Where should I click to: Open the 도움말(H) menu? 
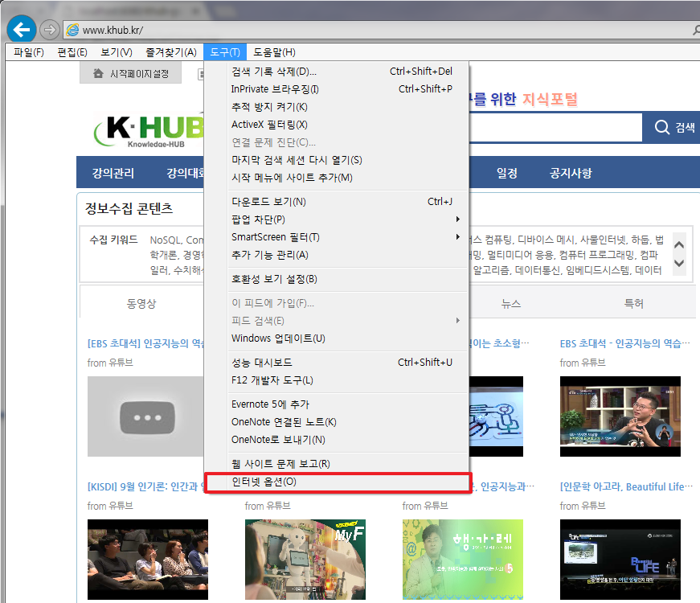[274, 52]
